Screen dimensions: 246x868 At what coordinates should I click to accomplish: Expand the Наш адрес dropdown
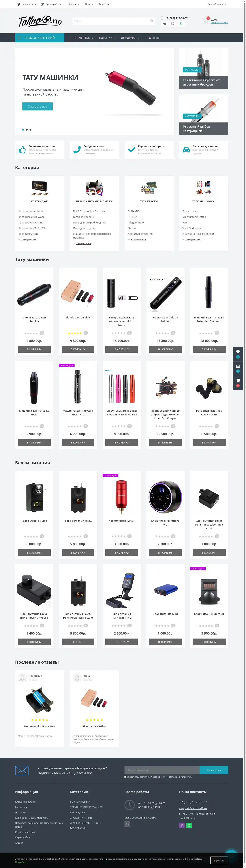[27, 4]
